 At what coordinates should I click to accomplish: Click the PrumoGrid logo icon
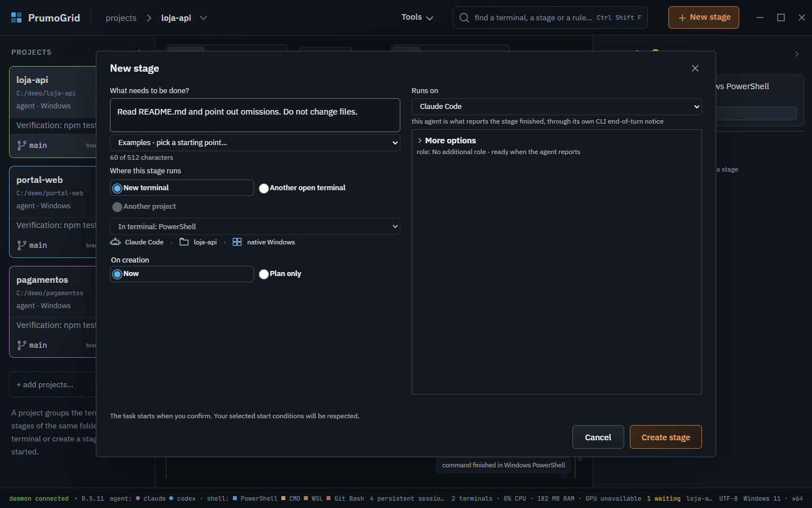pos(16,17)
